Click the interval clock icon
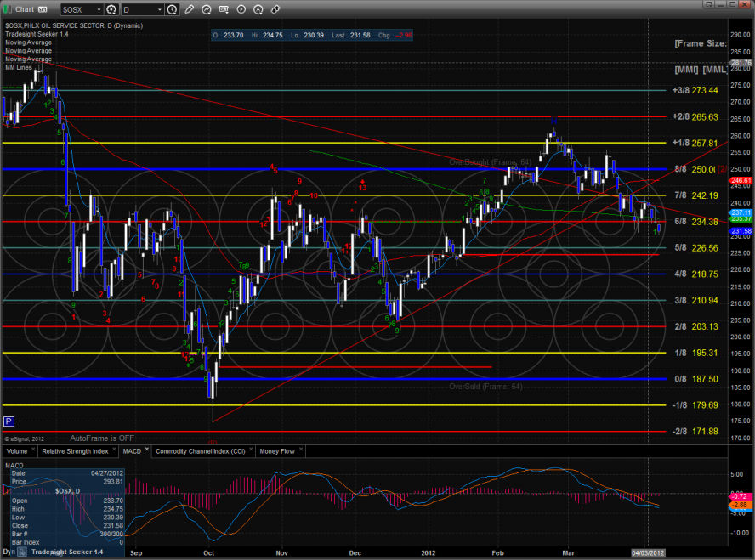The image size is (755, 560). 173,9
